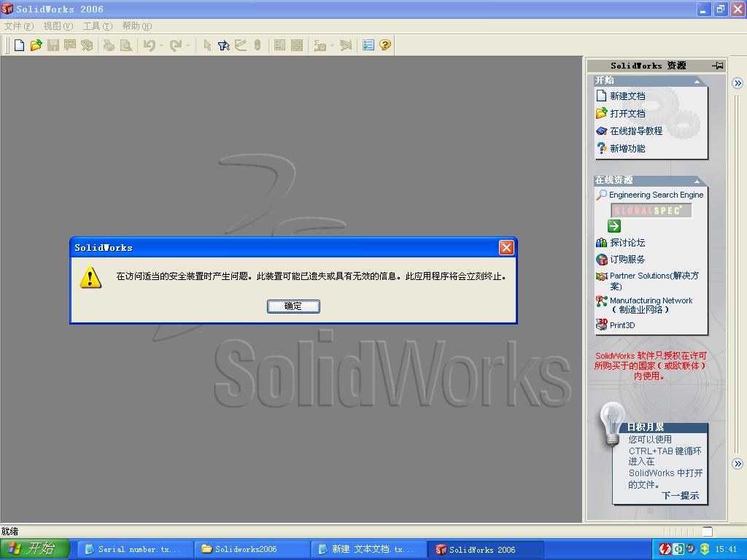747x560 pixels.
Task: Click 确定 in the error dialog
Action: coord(293,306)
